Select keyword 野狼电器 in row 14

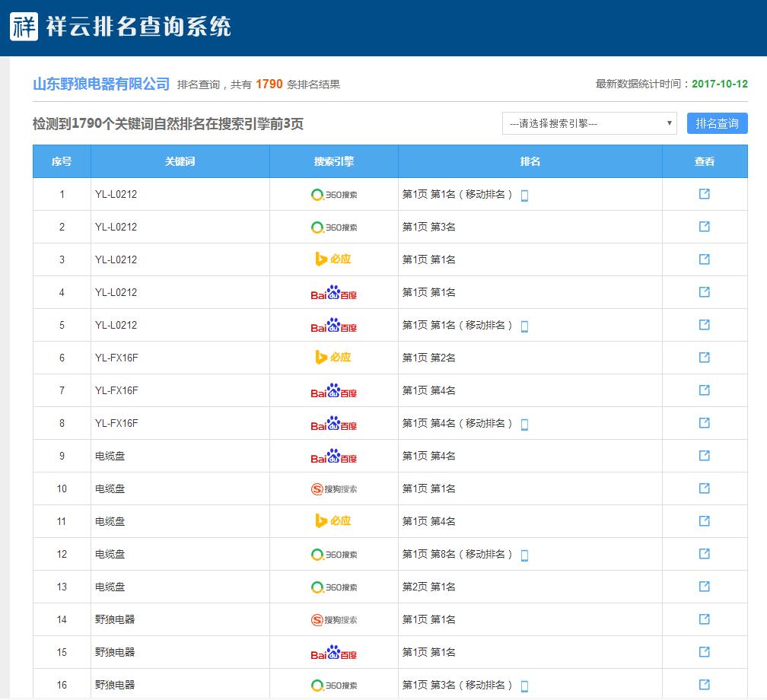point(115,619)
